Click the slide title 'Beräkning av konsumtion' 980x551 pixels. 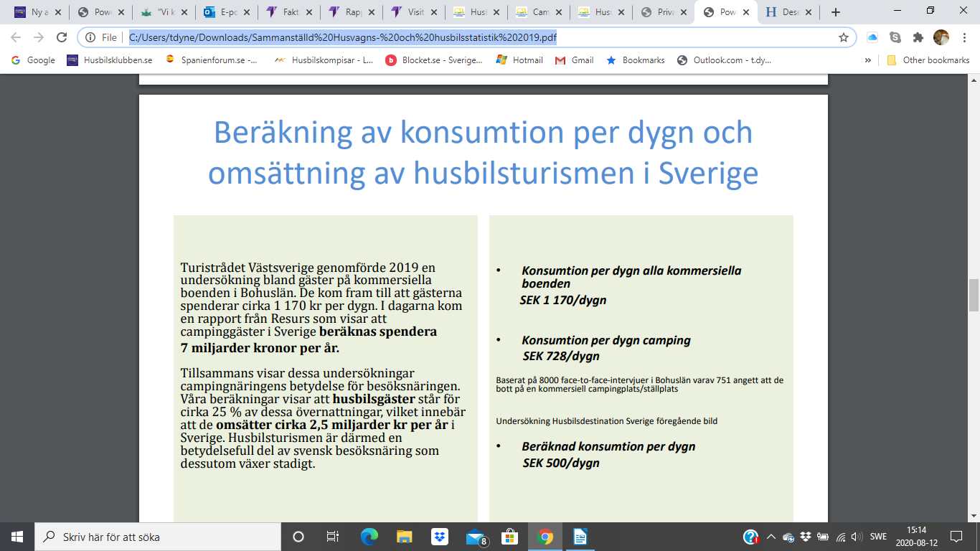click(483, 153)
